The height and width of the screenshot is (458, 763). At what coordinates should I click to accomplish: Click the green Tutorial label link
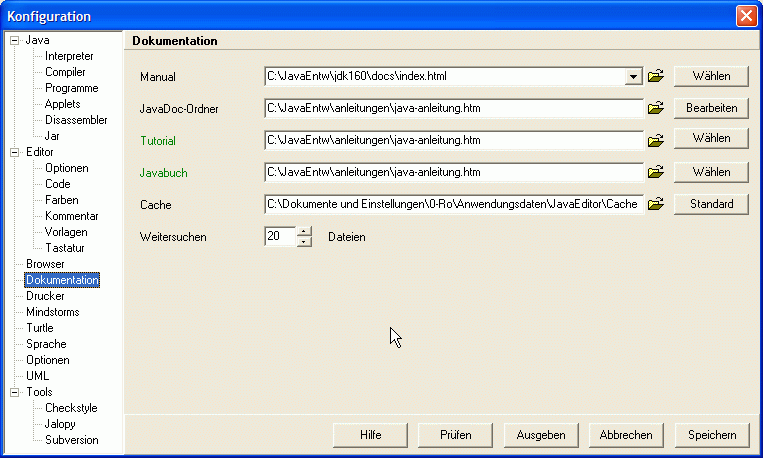[158, 141]
